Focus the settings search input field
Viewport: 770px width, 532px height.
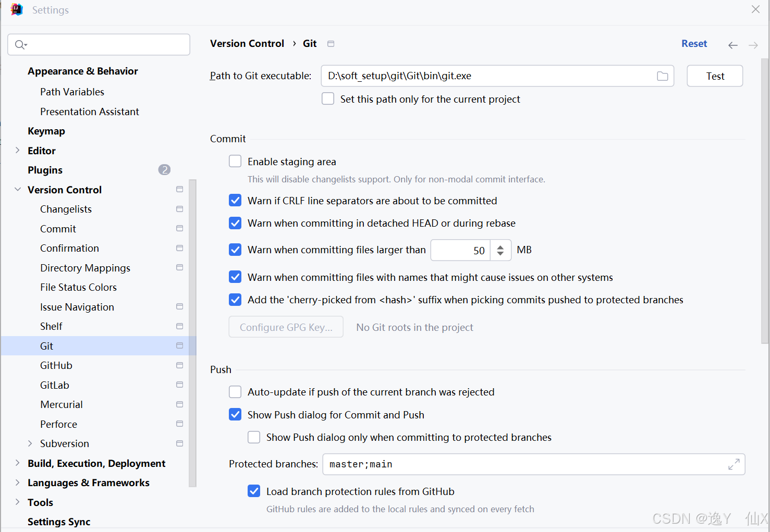coord(99,45)
